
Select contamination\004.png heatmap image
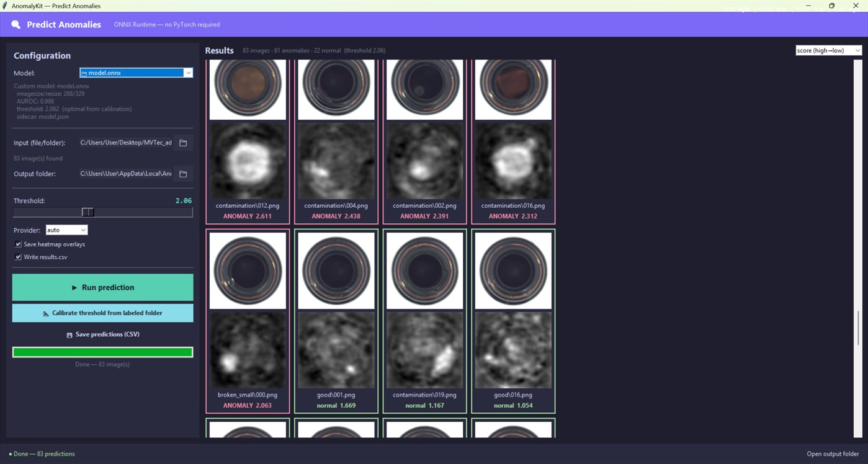336,161
